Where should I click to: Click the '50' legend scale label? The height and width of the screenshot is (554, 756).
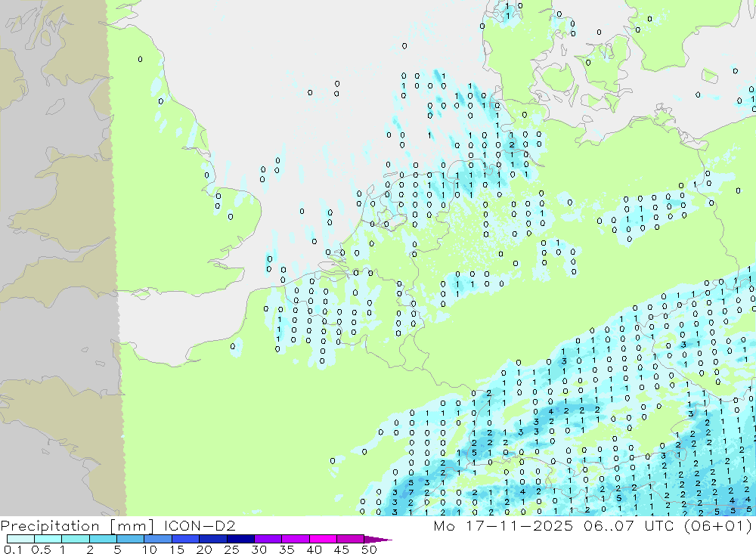tap(369, 549)
